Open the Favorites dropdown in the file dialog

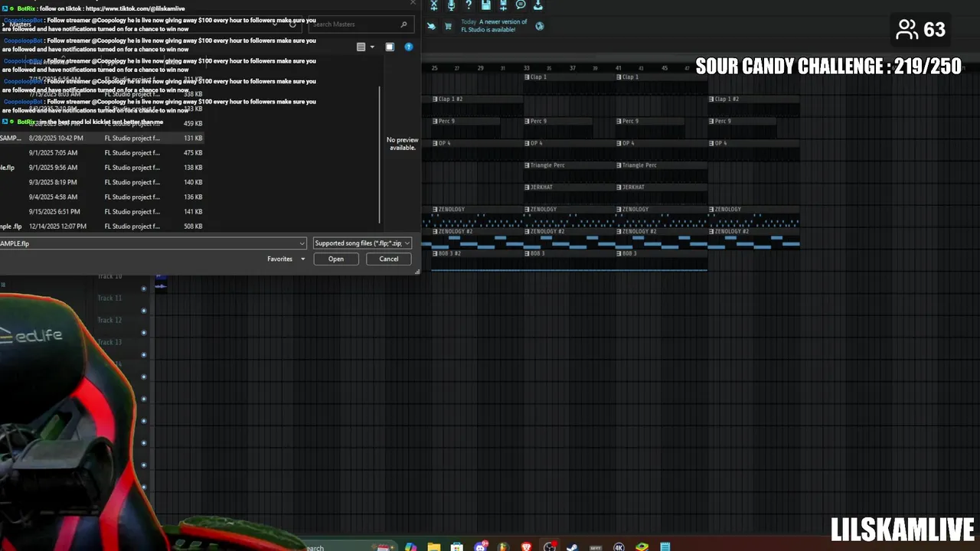(x=286, y=259)
